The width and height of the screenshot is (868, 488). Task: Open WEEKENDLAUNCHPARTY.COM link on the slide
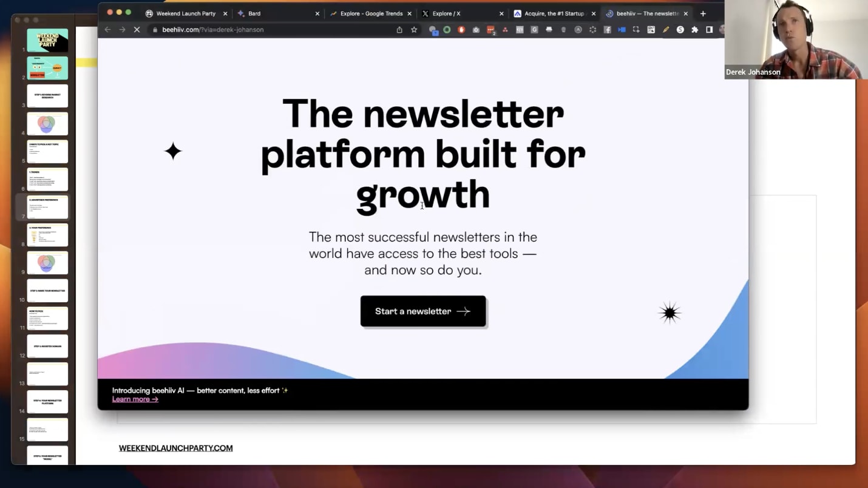tap(176, 448)
